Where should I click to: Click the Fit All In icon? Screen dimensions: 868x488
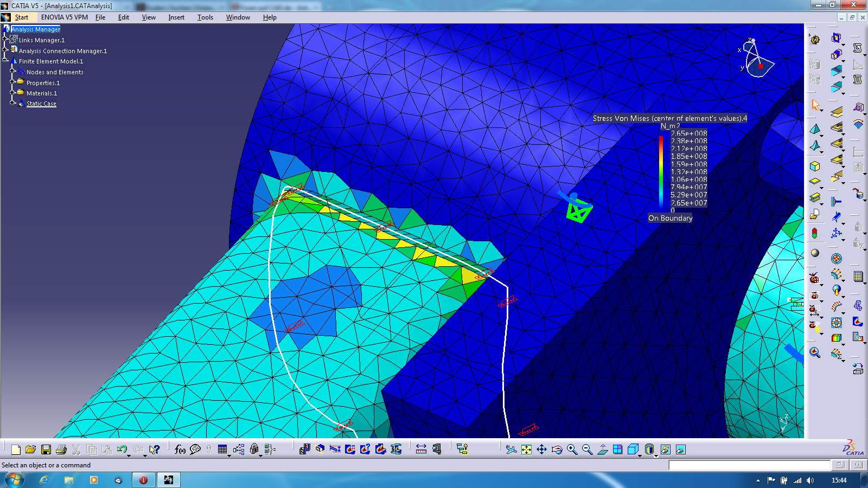point(527,450)
